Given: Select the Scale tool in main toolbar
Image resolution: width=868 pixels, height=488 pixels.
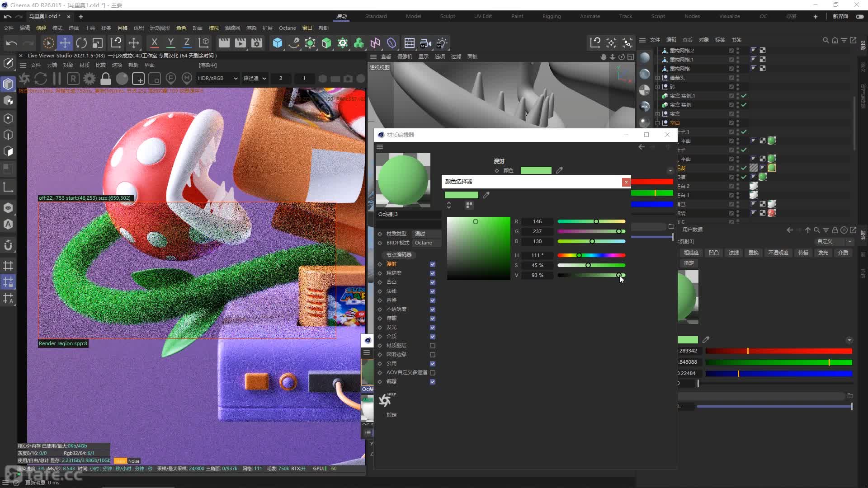Looking at the screenshot, I should (x=98, y=43).
